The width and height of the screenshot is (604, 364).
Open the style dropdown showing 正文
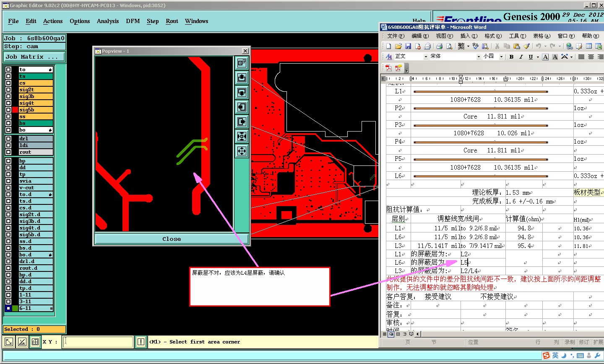click(426, 57)
